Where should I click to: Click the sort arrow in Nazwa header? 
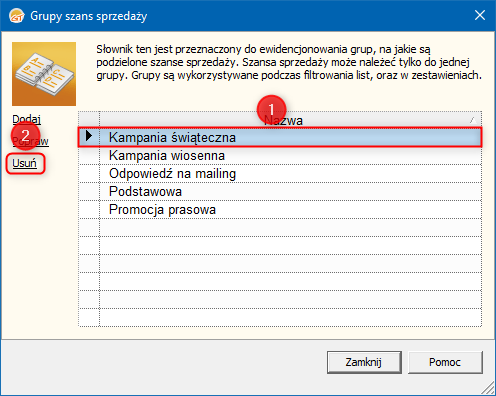tap(472, 120)
